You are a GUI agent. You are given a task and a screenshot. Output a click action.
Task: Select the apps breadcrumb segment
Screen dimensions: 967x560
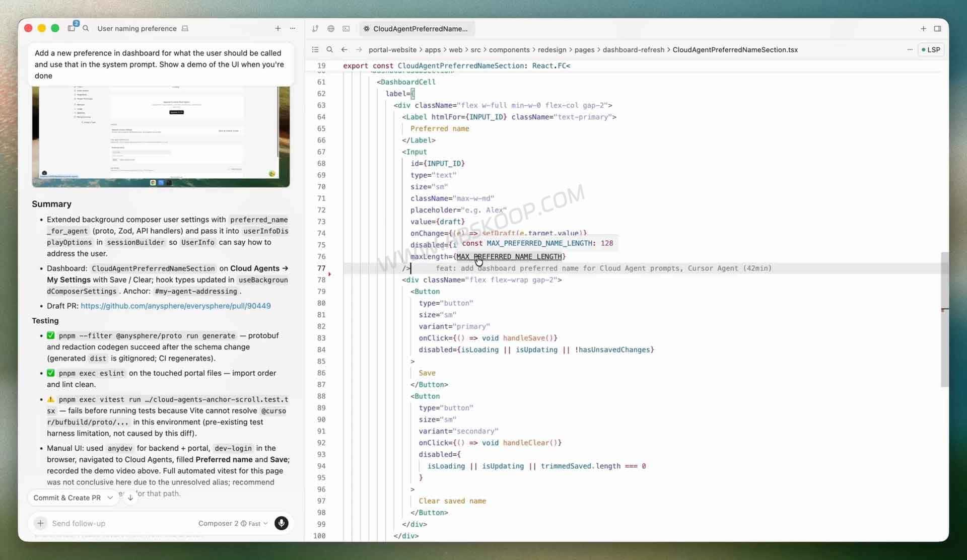click(433, 49)
